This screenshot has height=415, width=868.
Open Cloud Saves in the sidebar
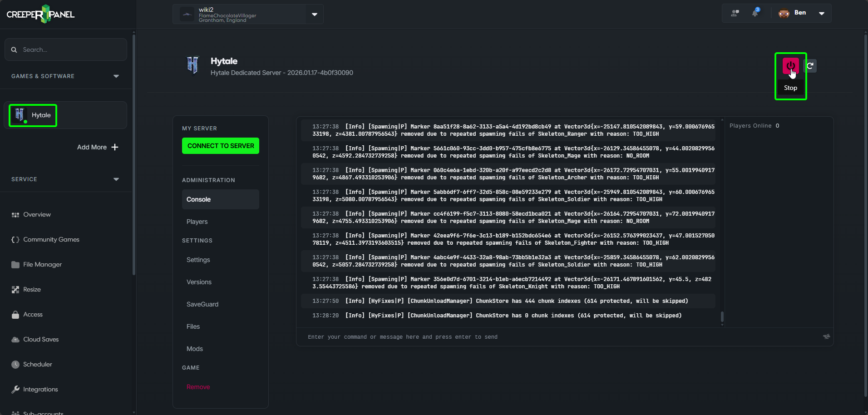[41, 339]
